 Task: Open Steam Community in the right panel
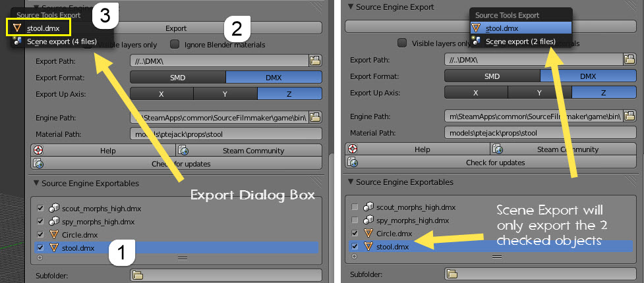[563, 149]
